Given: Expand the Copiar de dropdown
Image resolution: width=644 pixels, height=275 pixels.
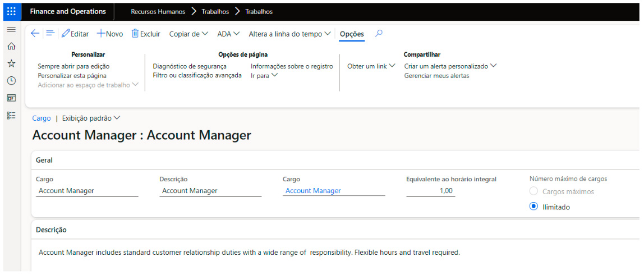Looking at the screenshot, I should pos(188,34).
